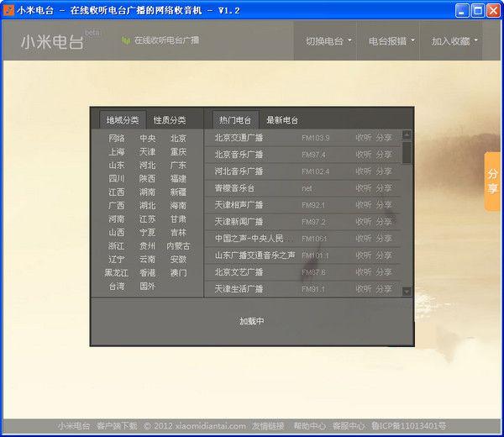Close the 小米电台 window
504x437 pixels.
coord(493,11)
